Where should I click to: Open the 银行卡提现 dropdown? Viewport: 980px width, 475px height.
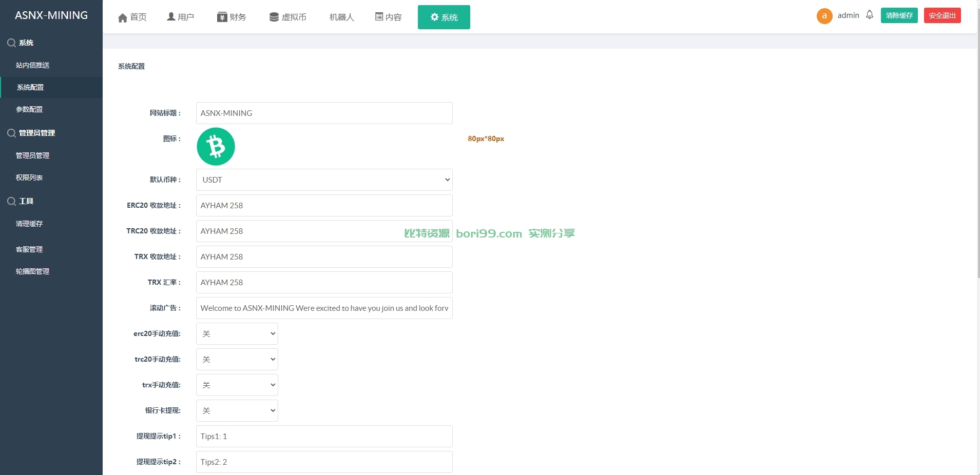pos(237,411)
